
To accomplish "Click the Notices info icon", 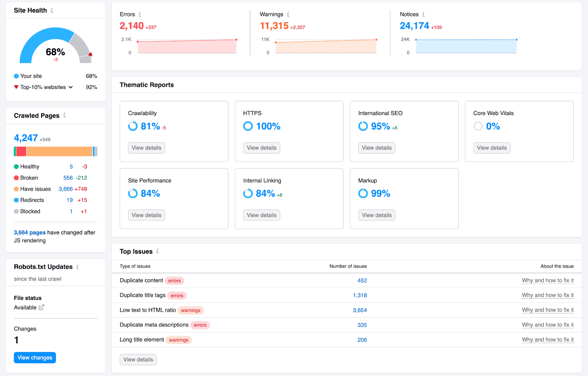I will tap(423, 14).
